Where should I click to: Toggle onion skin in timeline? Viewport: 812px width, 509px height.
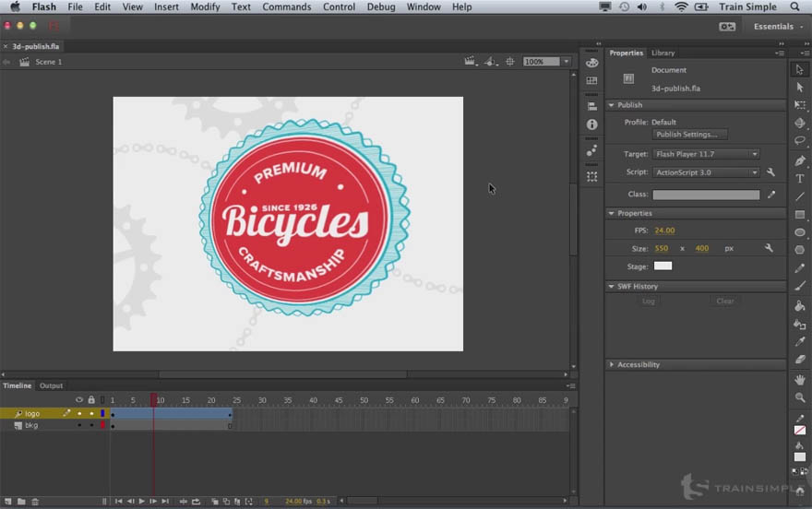pos(214,502)
